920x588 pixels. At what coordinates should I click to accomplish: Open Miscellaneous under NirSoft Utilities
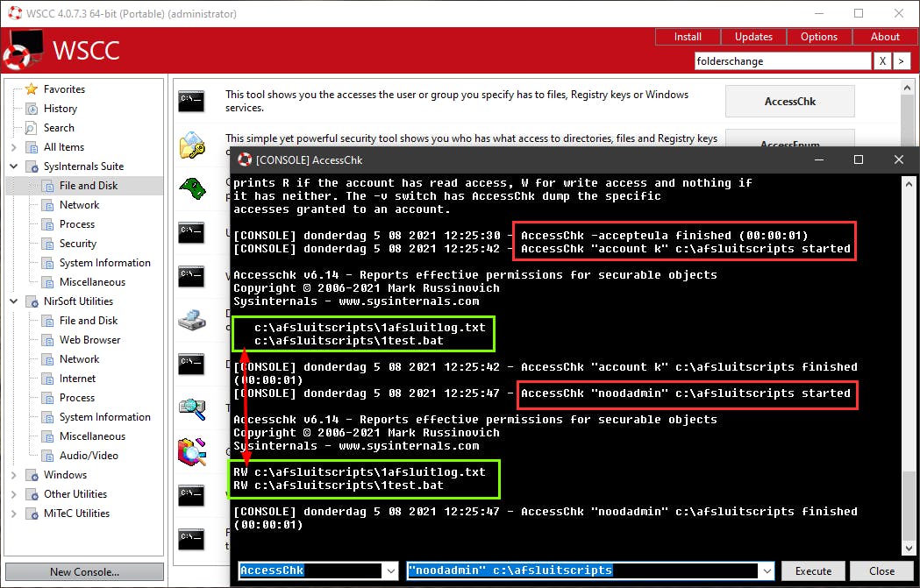click(x=92, y=436)
